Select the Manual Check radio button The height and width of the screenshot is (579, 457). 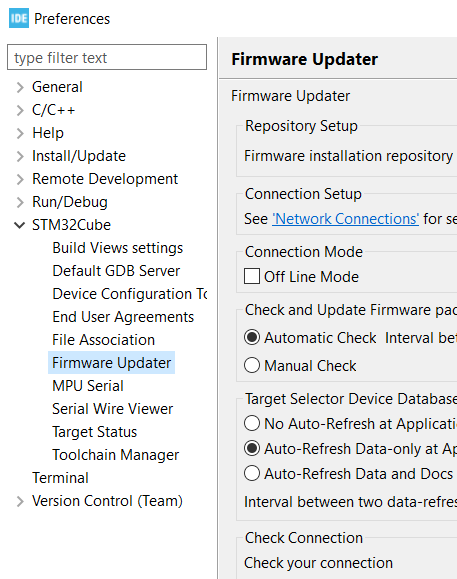pos(252,366)
